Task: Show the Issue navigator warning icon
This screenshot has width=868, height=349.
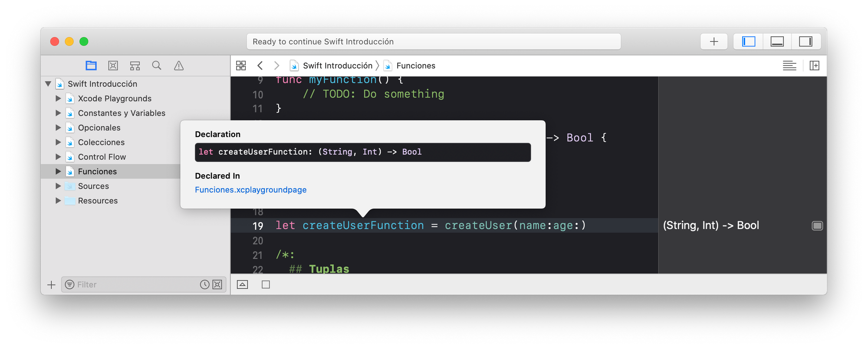Action: pos(179,65)
